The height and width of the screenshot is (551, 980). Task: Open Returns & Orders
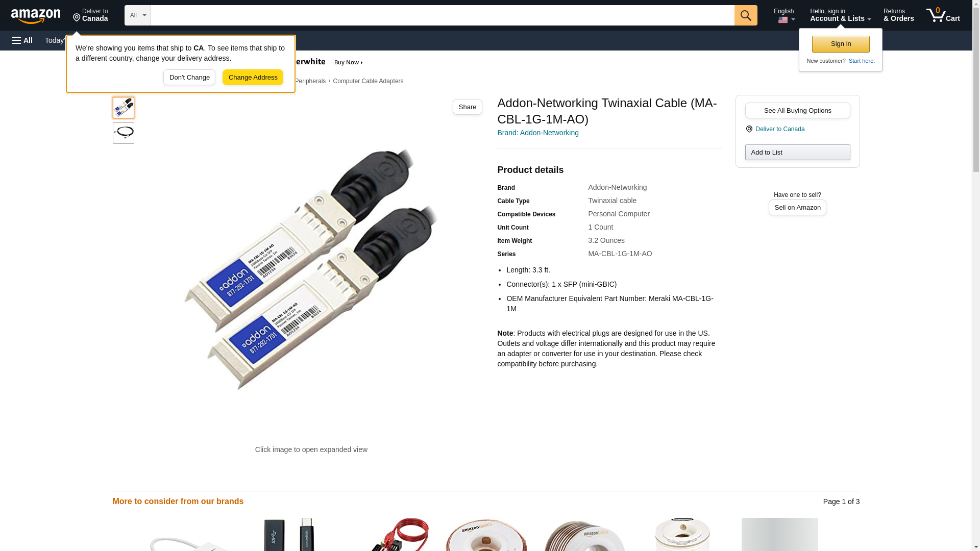pyautogui.click(x=898, y=15)
